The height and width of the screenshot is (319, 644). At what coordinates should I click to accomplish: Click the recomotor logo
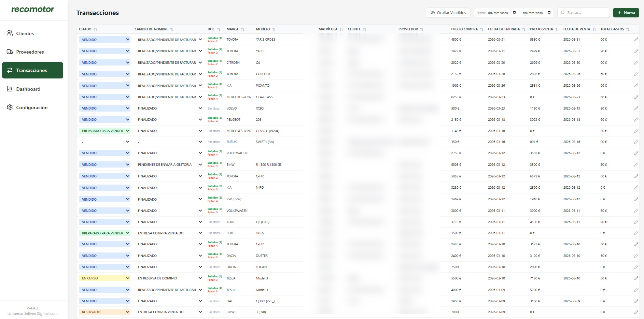coord(33,9)
